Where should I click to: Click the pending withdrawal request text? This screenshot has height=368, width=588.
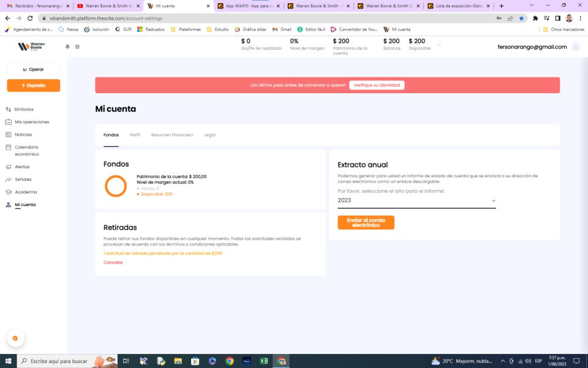(x=163, y=253)
